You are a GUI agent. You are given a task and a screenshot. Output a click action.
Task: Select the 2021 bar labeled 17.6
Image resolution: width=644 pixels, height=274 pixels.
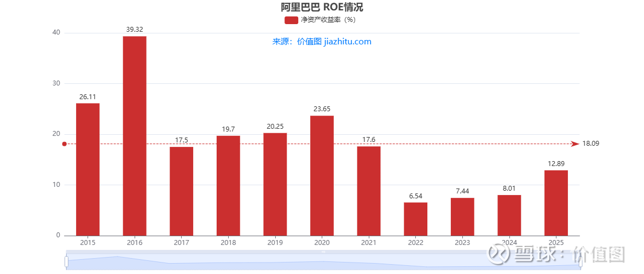[369, 191]
